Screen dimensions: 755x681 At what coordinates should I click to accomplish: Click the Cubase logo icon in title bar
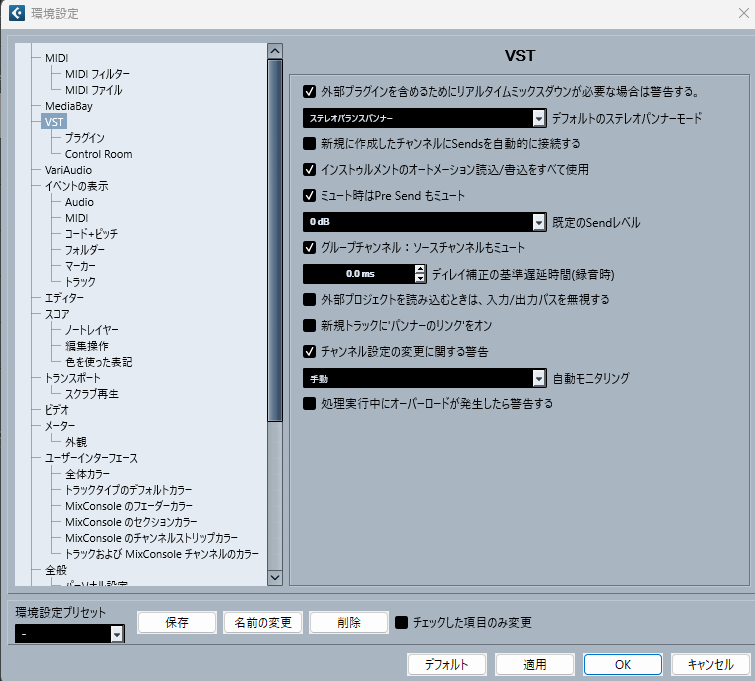click(x=17, y=13)
